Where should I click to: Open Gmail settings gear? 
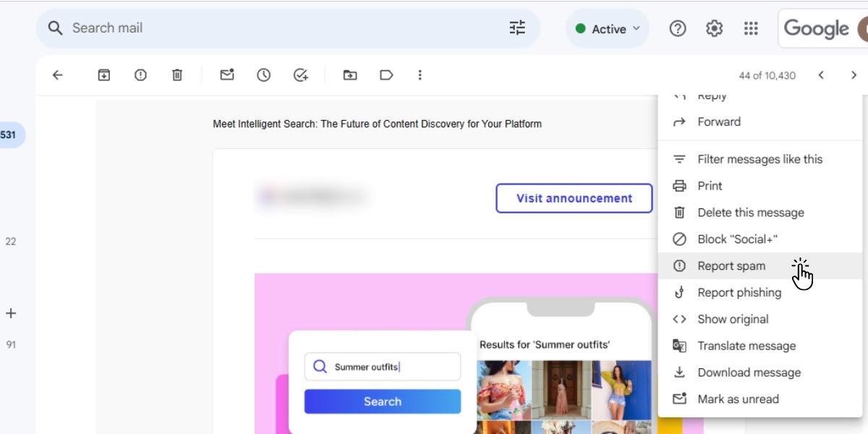715,28
